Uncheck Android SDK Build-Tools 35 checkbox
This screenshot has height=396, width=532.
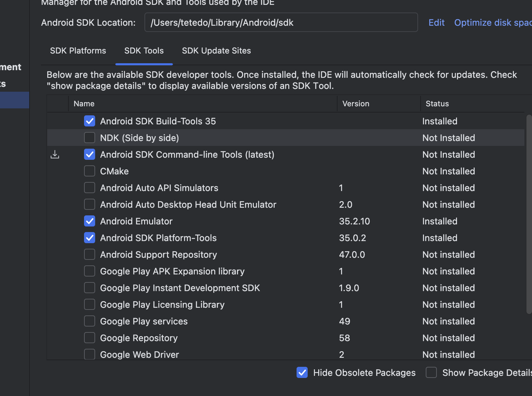click(90, 121)
